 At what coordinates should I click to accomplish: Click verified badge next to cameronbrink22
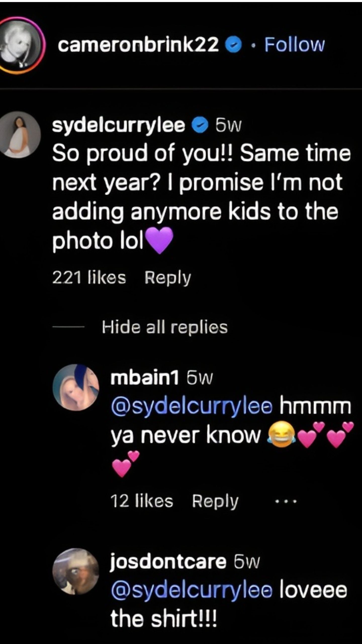click(234, 45)
